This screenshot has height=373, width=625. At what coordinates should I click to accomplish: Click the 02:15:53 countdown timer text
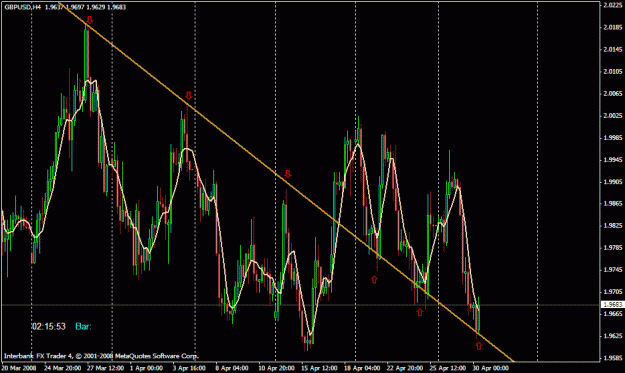(49, 327)
